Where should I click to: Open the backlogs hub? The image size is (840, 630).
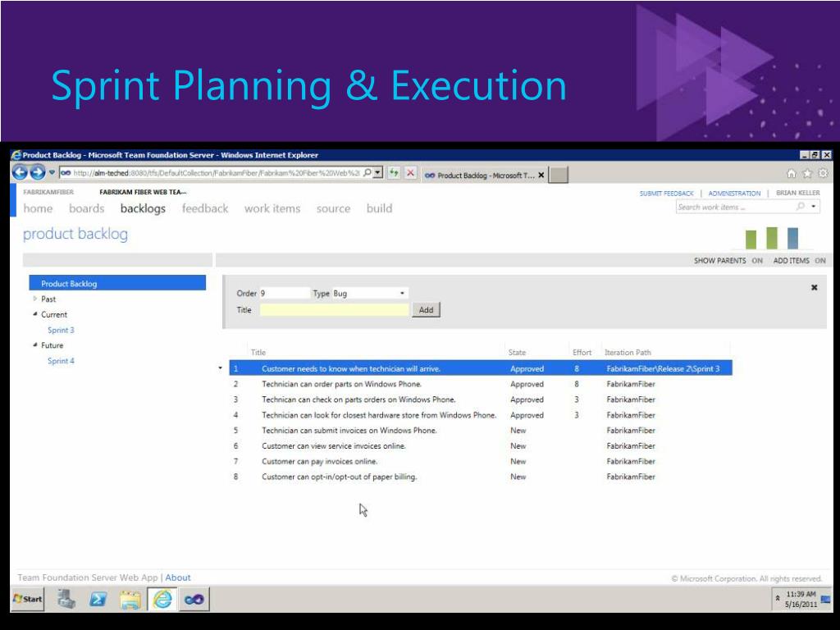[x=143, y=208]
